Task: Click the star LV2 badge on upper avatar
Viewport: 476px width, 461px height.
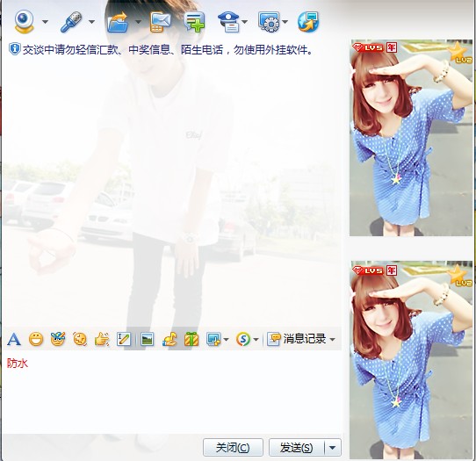Action: pyautogui.click(x=459, y=52)
